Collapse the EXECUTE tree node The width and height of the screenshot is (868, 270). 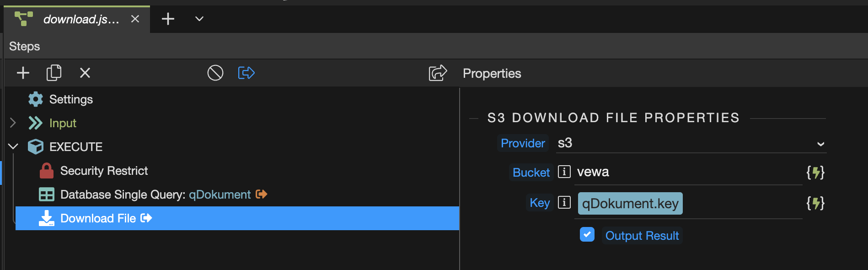tap(13, 146)
